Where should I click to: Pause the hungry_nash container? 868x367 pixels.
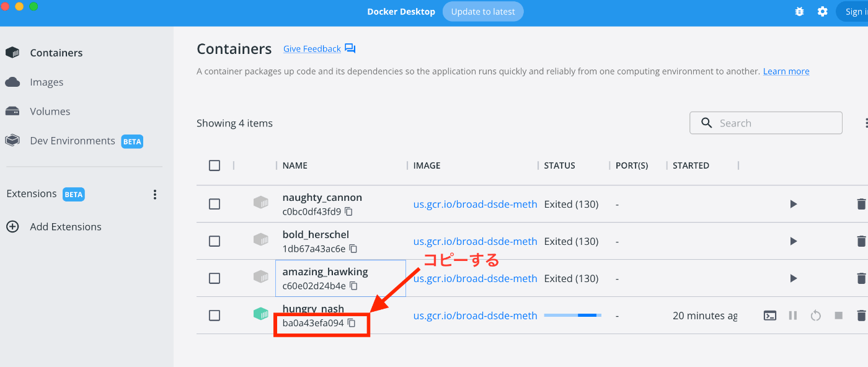pos(793,316)
